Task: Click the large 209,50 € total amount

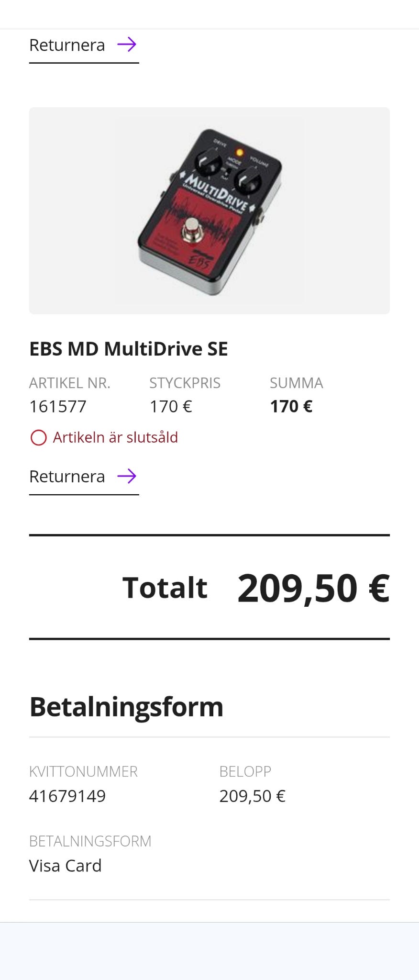Action: click(x=313, y=588)
